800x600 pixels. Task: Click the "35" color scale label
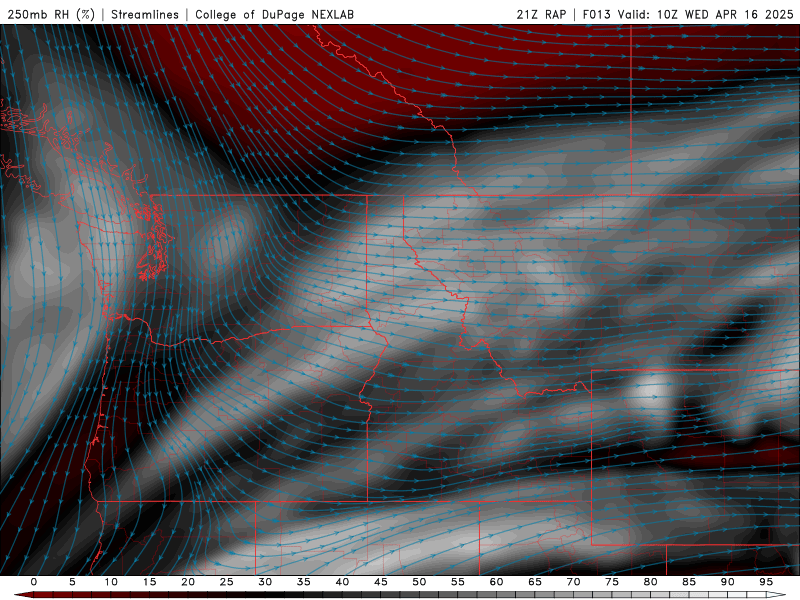click(x=304, y=582)
